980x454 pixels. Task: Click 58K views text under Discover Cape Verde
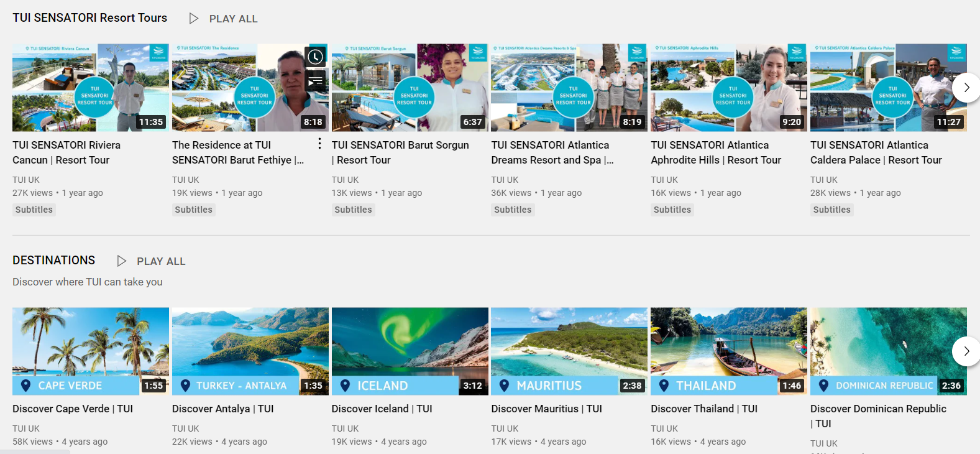(33, 442)
